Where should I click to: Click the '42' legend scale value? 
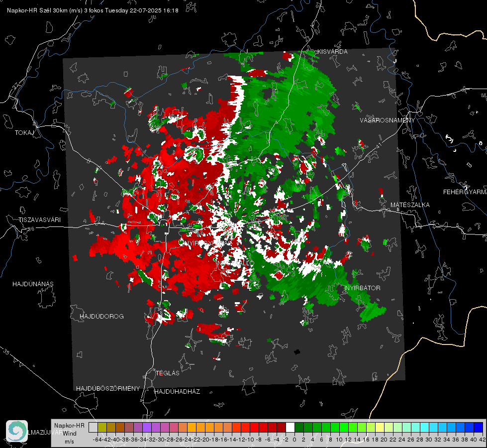coord(482,440)
